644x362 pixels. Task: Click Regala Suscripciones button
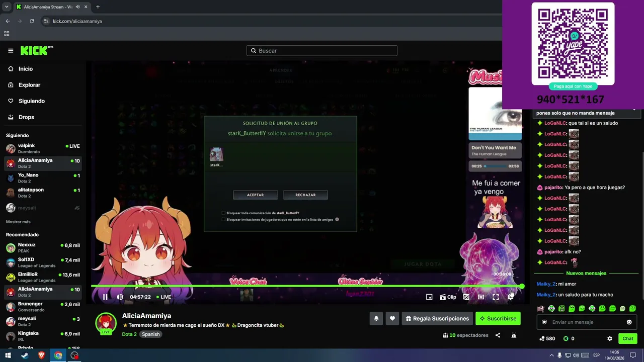pos(437,318)
